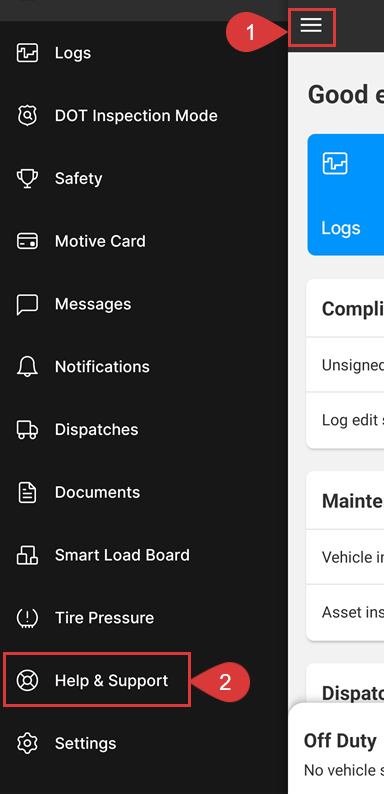384x794 pixels.
Task: Go to Motive Card menu item
Action: (100, 241)
